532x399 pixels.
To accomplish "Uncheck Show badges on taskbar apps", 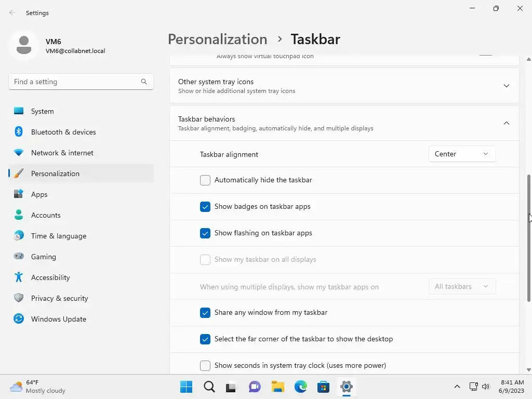I will pyautogui.click(x=205, y=207).
